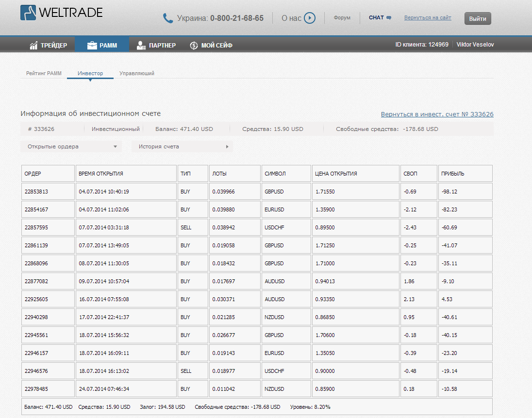Click the chat speech bubble icon
Viewport: 532px width, 418px height.
[x=389, y=18]
